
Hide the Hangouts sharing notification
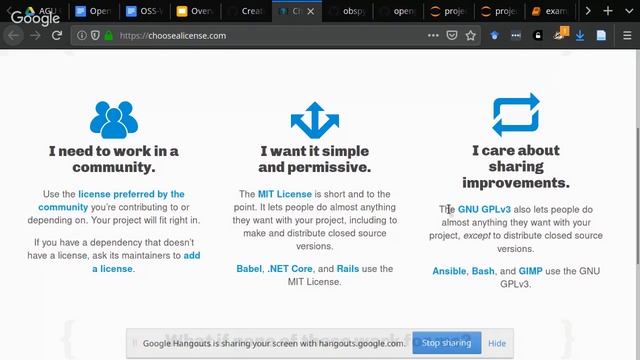pyautogui.click(x=497, y=343)
